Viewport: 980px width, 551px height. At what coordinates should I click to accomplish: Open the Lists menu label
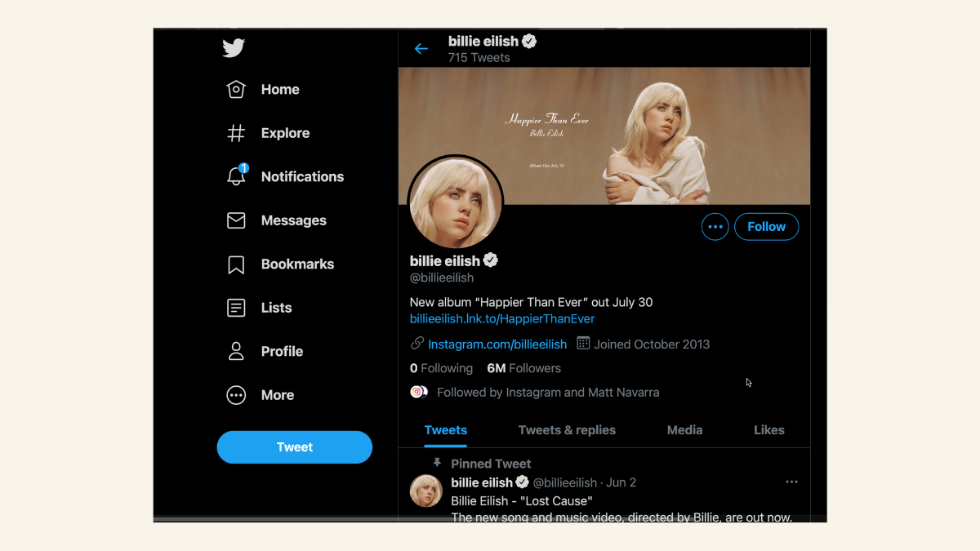pos(276,308)
